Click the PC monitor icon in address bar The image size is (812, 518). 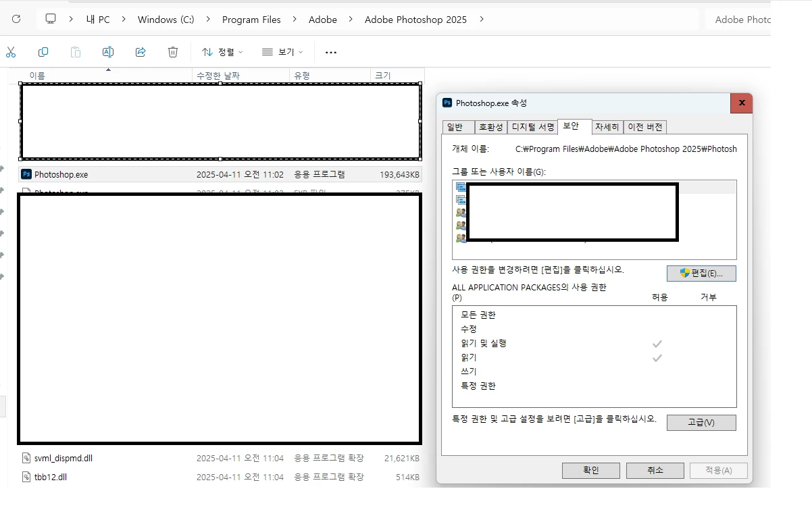51,19
